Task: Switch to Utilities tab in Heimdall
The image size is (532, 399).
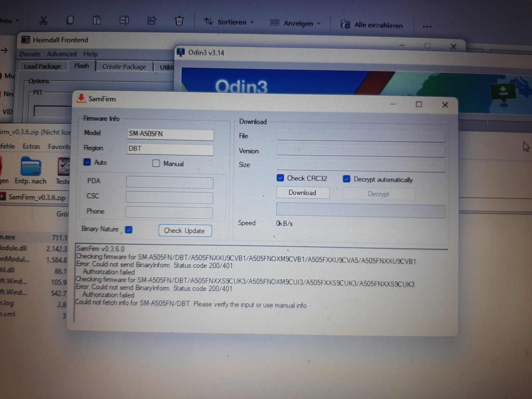Action: click(166, 67)
